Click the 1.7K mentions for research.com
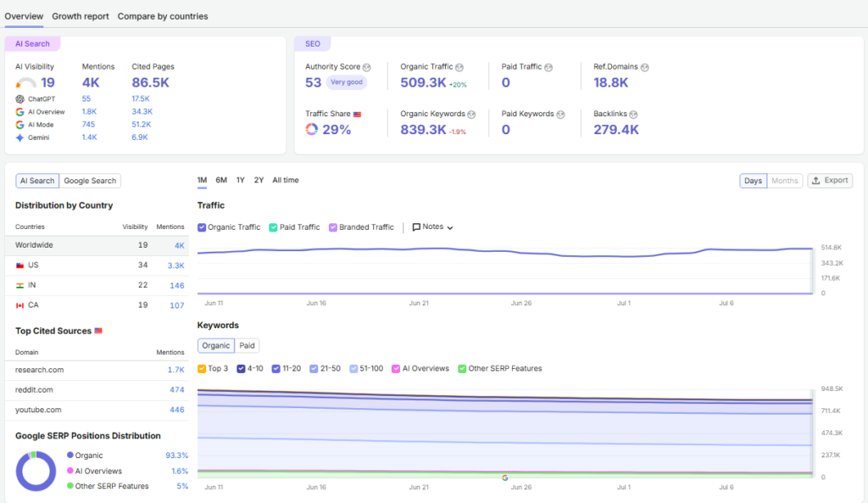 click(x=176, y=370)
